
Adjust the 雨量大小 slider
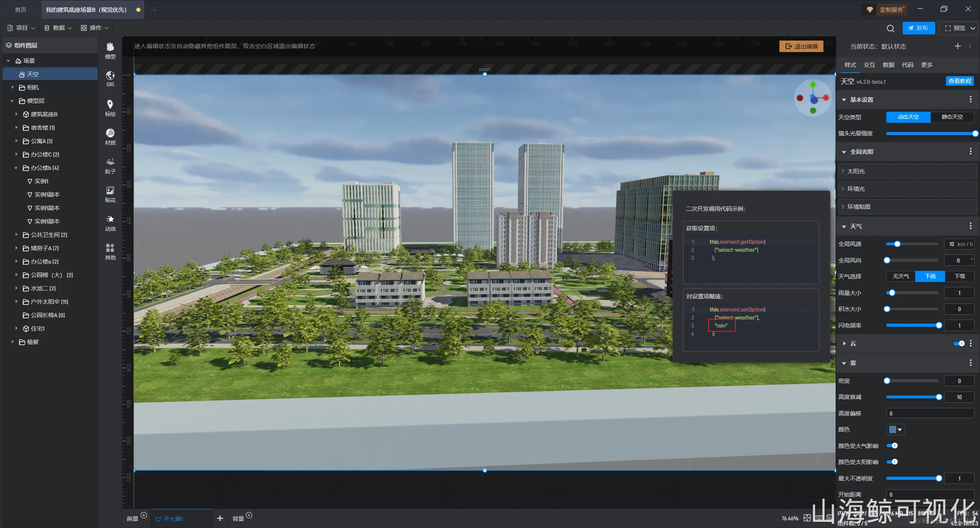[892, 293]
